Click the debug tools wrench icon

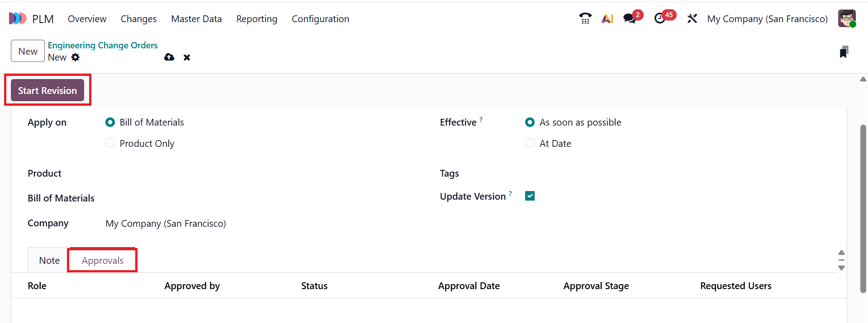point(692,19)
